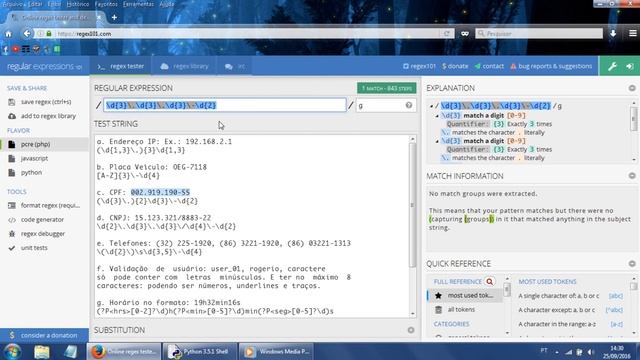This screenshot has width=640, height=360.
Task: Open File Explorer from taskbar
Action: coord(42,351)
